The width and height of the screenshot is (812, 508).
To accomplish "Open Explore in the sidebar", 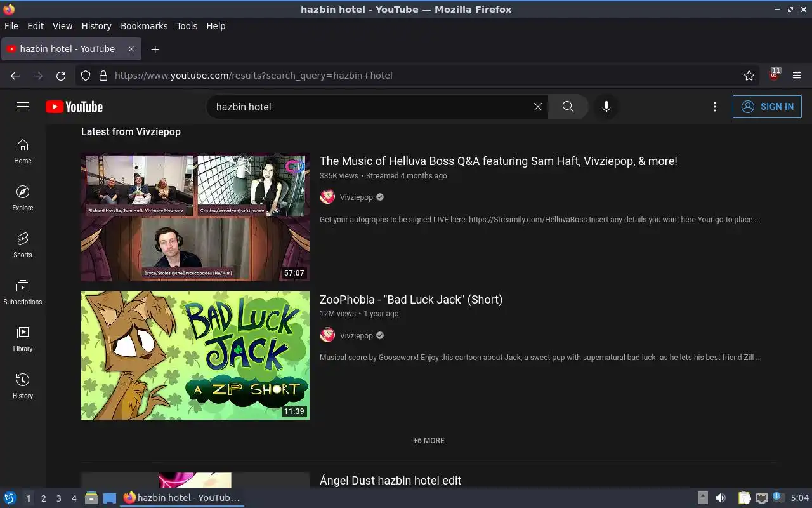I will 23,199.
